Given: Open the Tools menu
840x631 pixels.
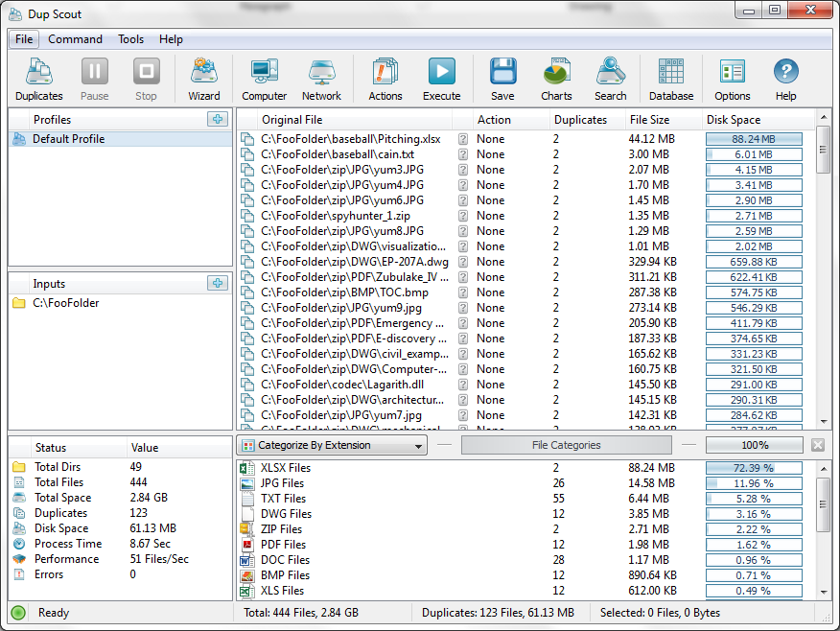Looking at the screenshot, I should point(130,39).
